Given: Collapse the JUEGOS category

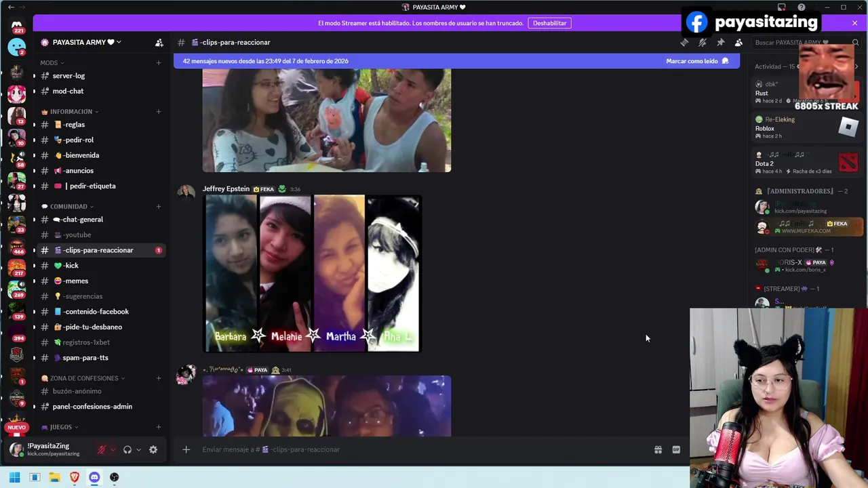Looking at the screenshot, I should (60, 427).
